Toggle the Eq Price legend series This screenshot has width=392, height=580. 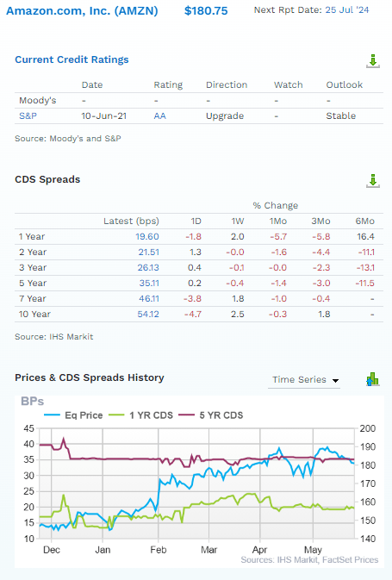tap(73, 415)
